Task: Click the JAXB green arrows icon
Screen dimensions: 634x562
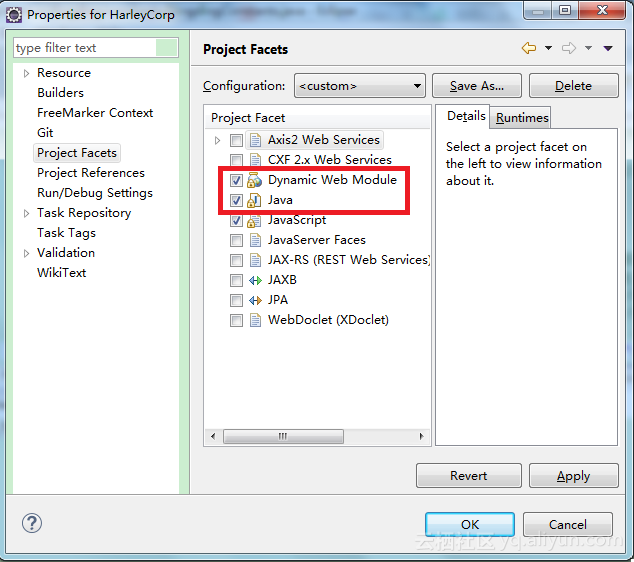Action: pos(255,280)
